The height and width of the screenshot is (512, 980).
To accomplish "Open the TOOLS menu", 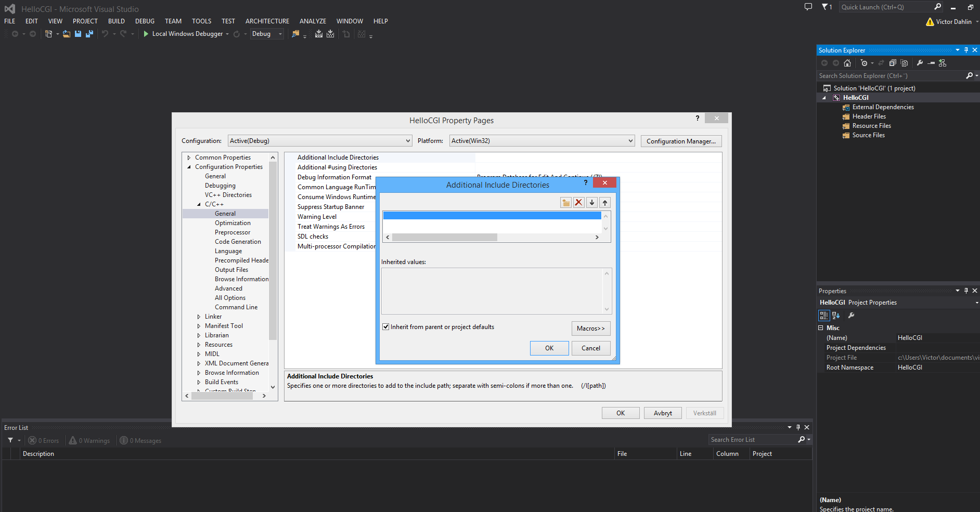I will click(201, 21).
